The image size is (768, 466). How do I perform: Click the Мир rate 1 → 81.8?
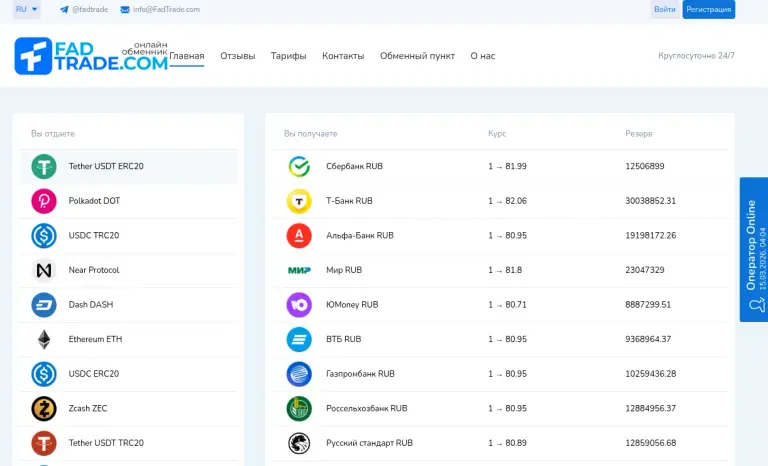504,270
